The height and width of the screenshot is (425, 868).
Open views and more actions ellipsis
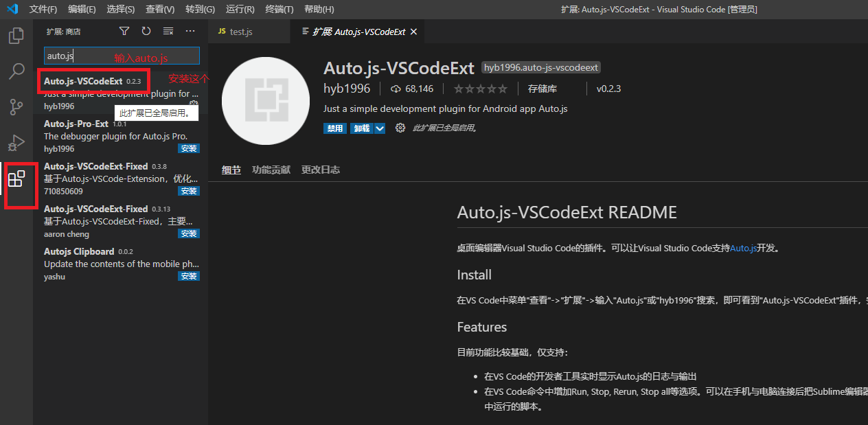190,31
